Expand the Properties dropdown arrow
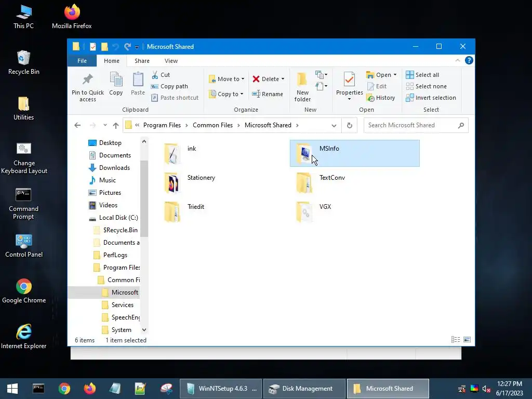 pos(349,99)
